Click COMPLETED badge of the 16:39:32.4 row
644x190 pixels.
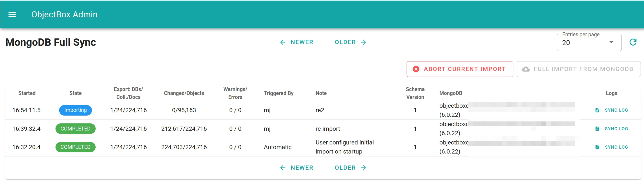point(76,129)
